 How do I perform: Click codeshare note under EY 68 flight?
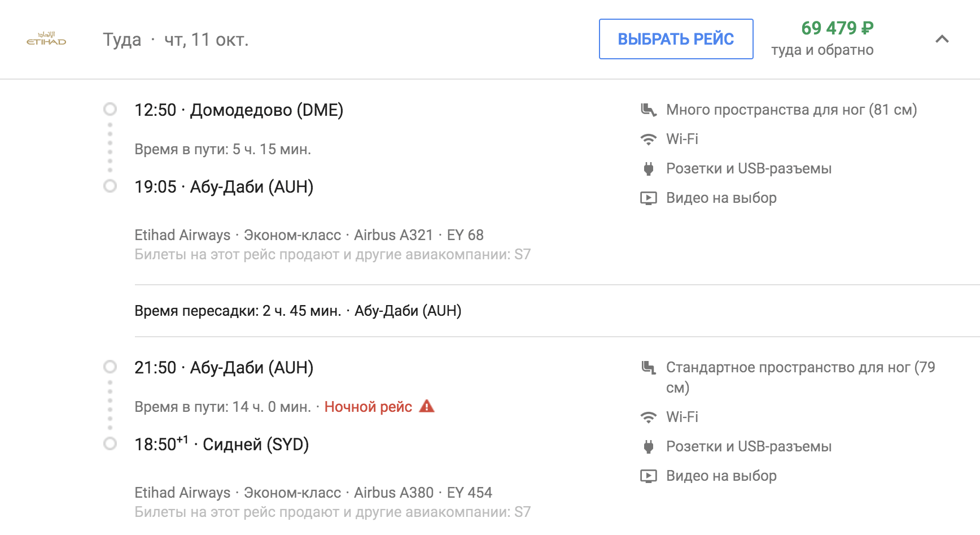(x=333, y=255)
